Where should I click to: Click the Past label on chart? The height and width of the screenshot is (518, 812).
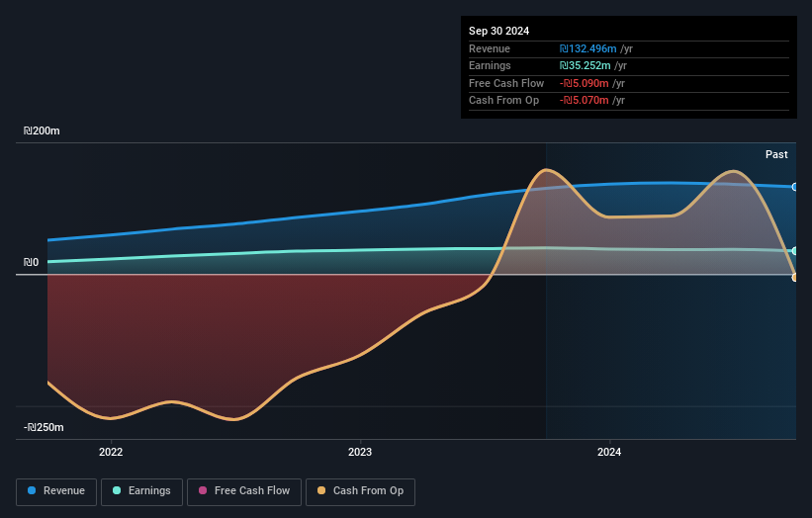tap(776, 154)
